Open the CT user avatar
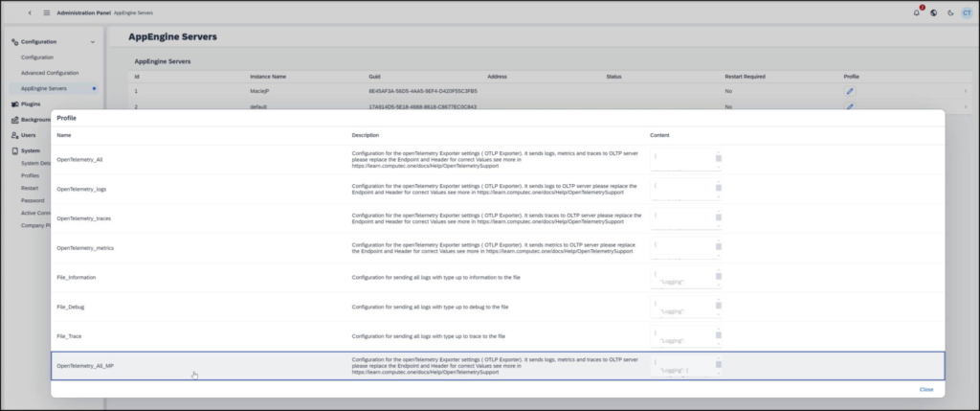Screen dimensions: 980x411 (x=967, y=12)
